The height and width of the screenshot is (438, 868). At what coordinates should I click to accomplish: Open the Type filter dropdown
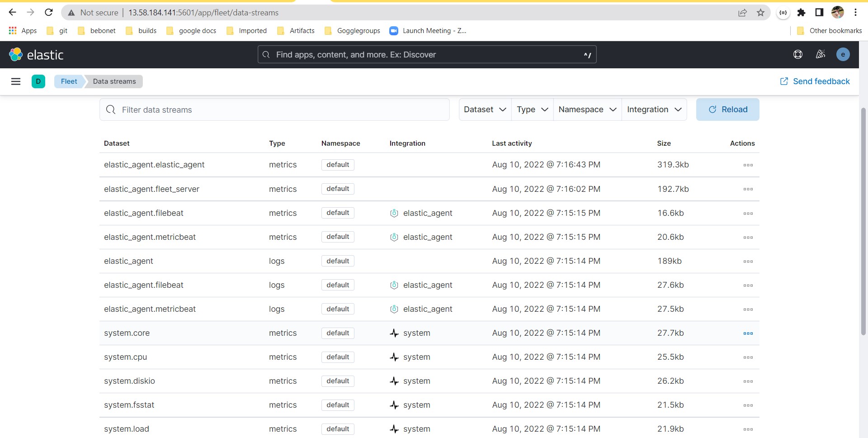click(x=532, y=109)
